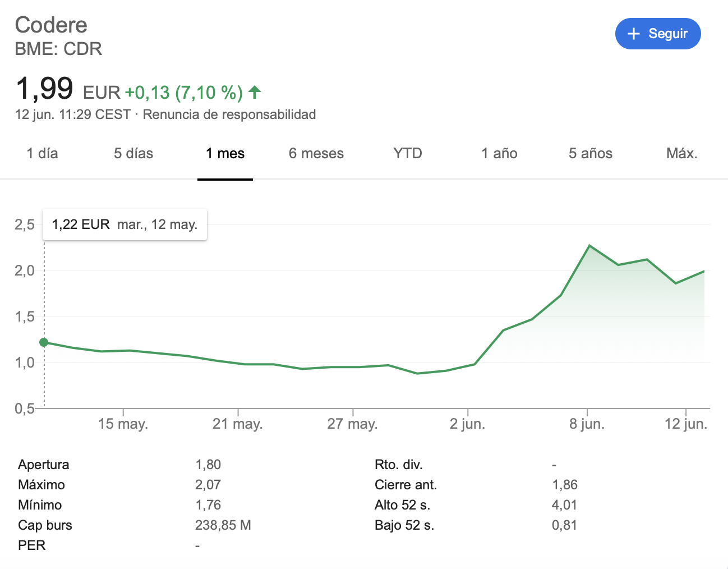This screenshot has width=728, height=569.
Task: Click the Codere company title
Action: (x=51, y=25)
